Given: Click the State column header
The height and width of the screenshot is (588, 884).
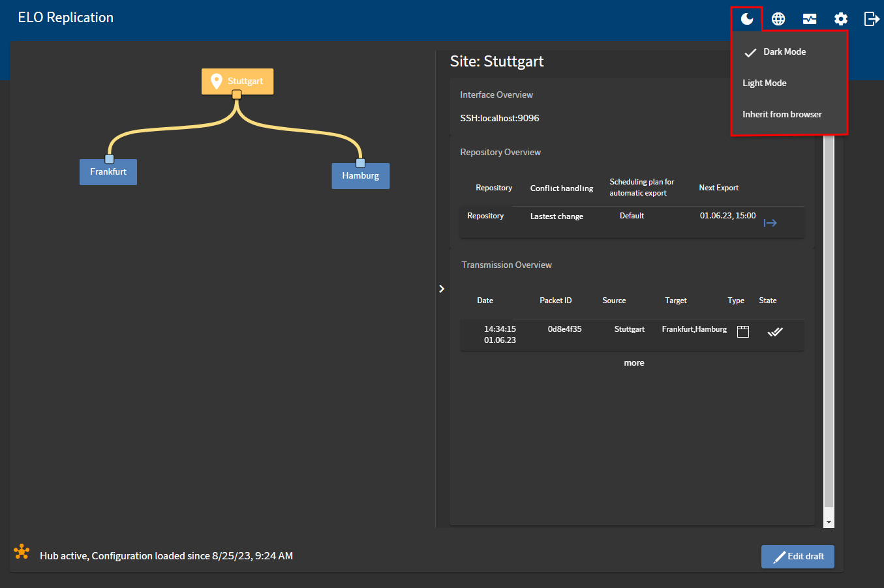Looking at the screenshot, I should click(768, 301).
